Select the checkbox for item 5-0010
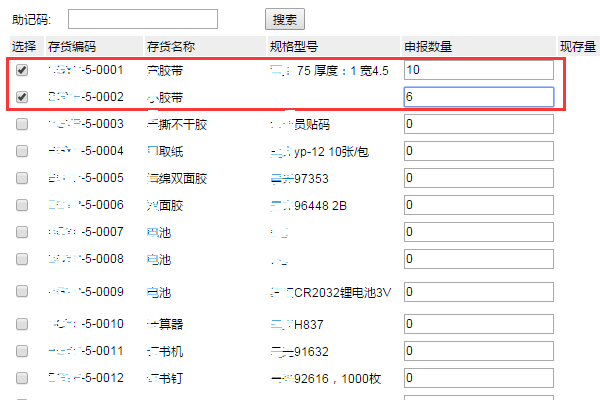This screenshot has width=600, height=400. point(22,324)
